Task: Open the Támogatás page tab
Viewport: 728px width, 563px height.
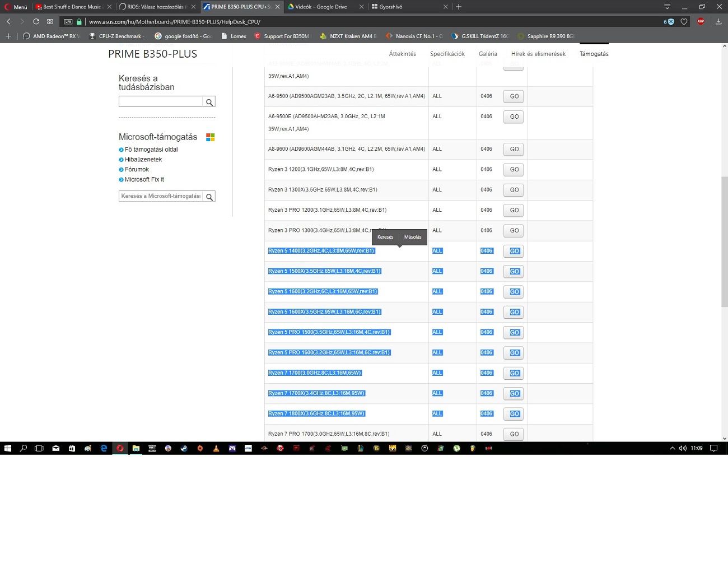Action: (x=594, y=54)
